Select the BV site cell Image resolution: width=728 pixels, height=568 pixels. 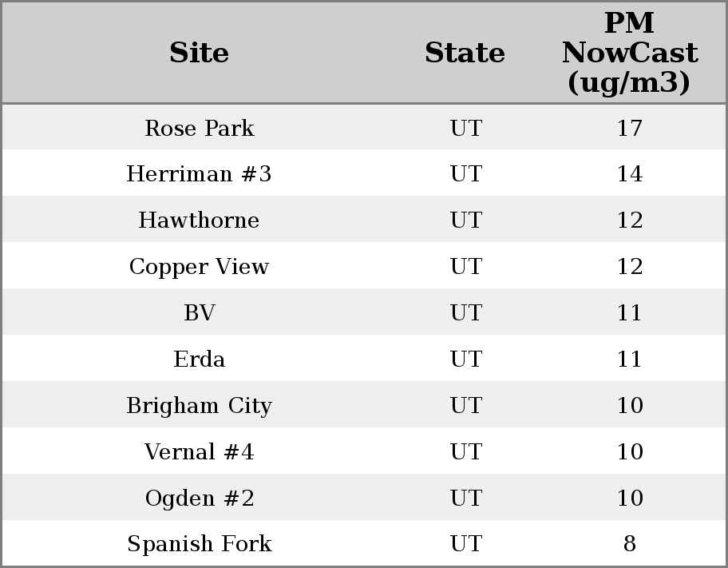[x=199, y=313]
